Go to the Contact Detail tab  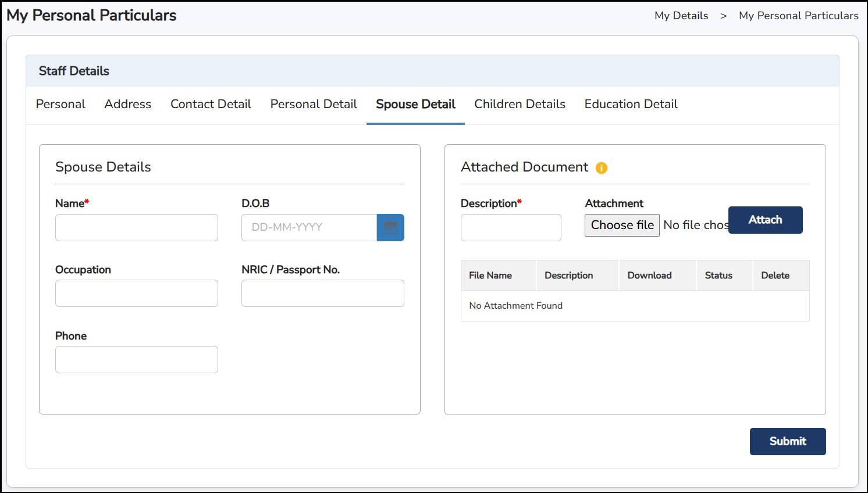(211, 104)
